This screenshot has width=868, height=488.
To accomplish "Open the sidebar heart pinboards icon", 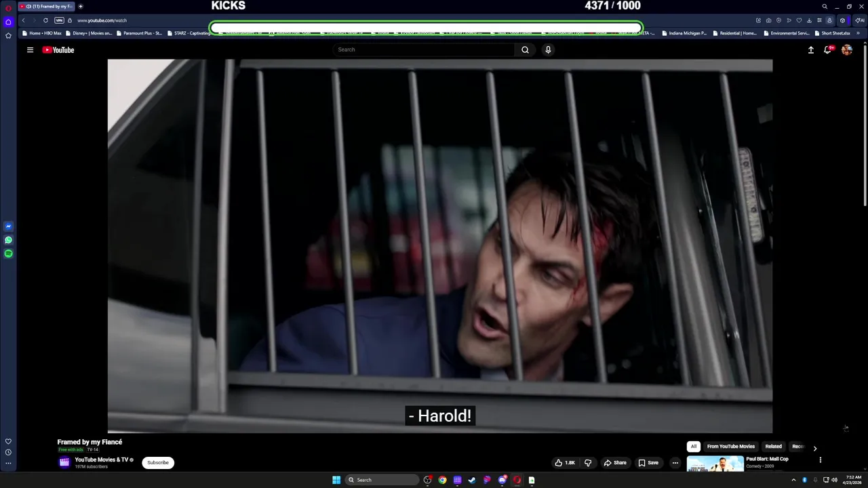I will (x=8, y=441).
